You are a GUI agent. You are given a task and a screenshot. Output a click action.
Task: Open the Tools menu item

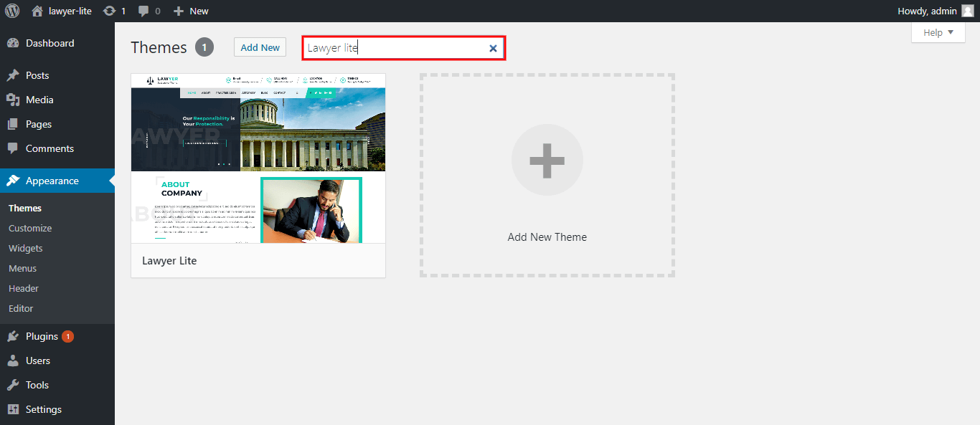37,385
